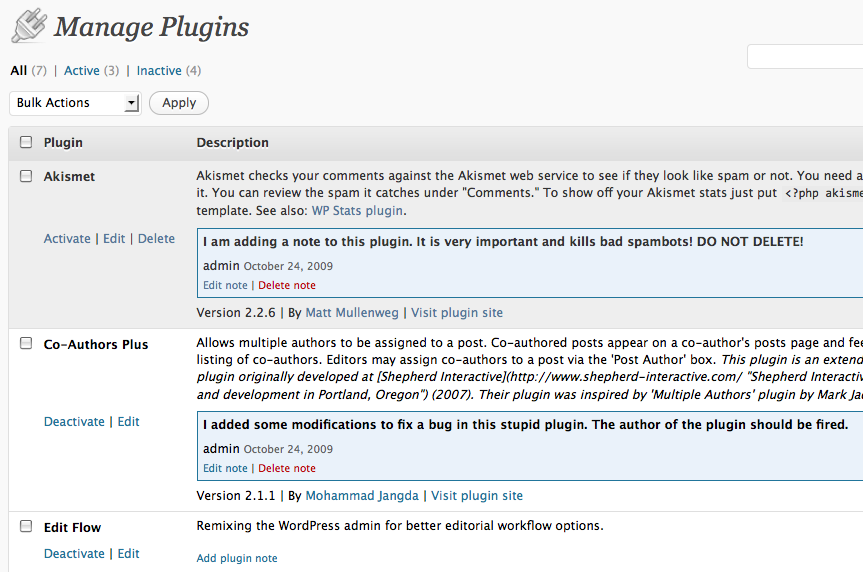The width and height of the screenshot is (863, 572).
Task: Check the Co-Authors Plus plugin checkbox
Action: pos(26,344)
